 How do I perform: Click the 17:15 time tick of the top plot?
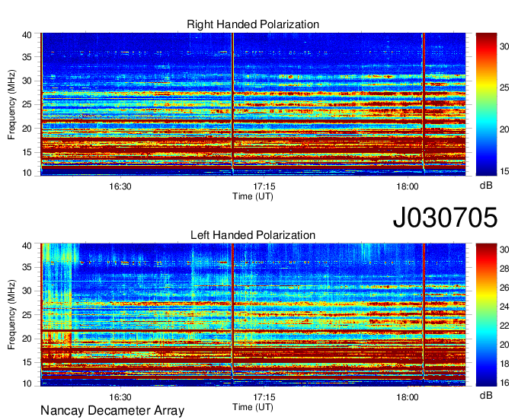tap(264, 186)
